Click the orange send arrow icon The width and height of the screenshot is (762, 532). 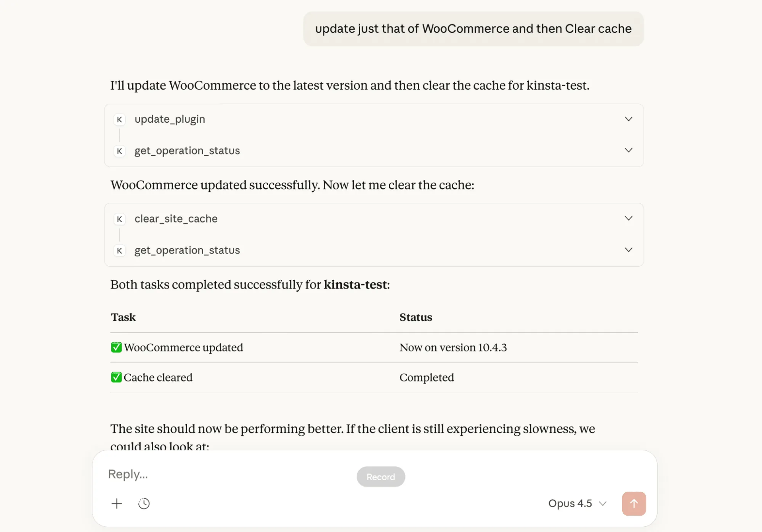click(x=634, y=503)
